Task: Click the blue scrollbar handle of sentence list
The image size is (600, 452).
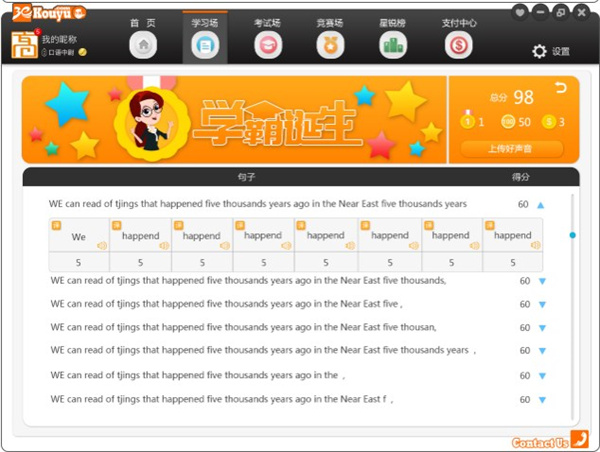Action: pyautogui.click(x=572, y=235)
